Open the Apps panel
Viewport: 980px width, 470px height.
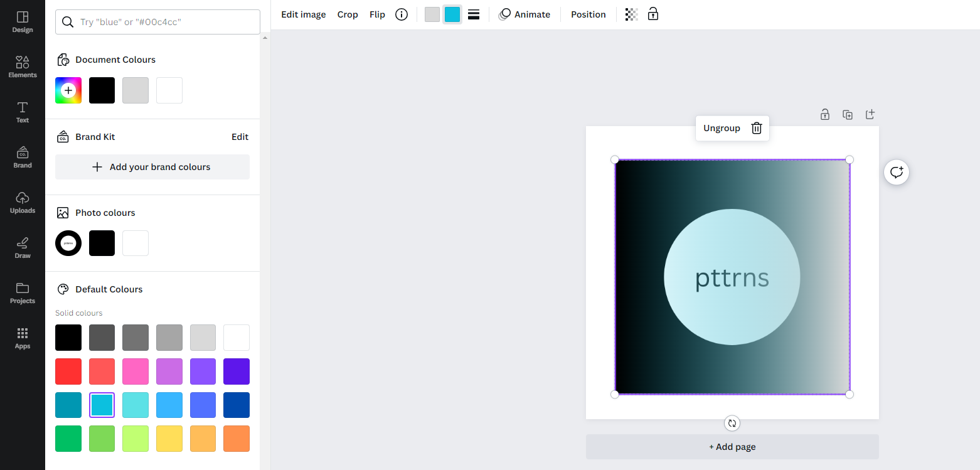(x=23, y=338)
